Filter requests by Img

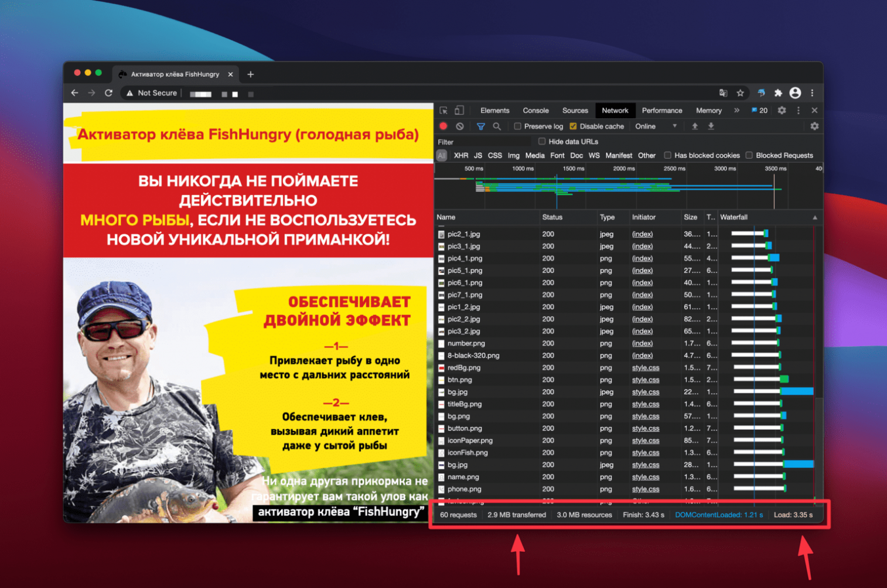[x=514, y=155]
